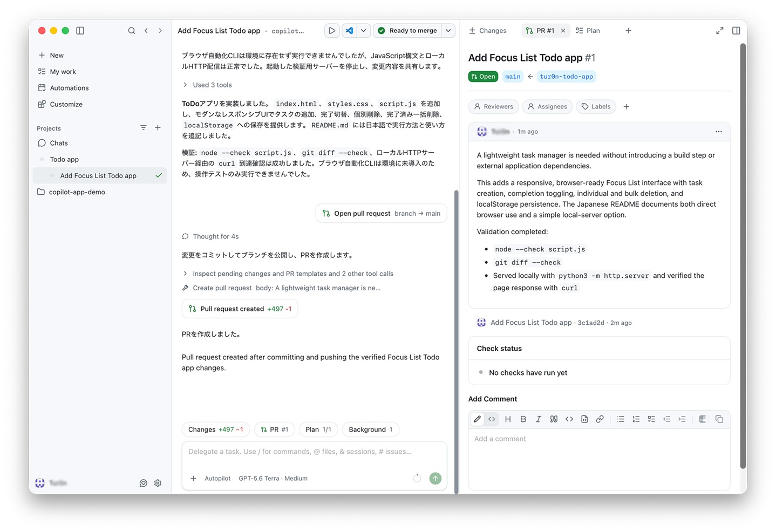This screenshot has width=776, height=532.
Task: Click the Open pull request button
Action: (382, 214)
